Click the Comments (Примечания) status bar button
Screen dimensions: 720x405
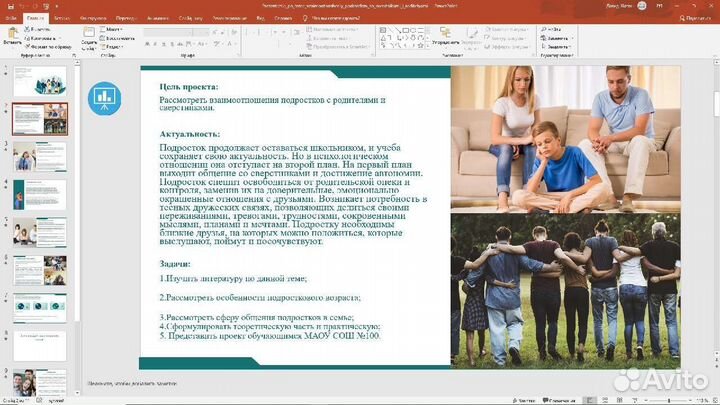tap(559, 401)
